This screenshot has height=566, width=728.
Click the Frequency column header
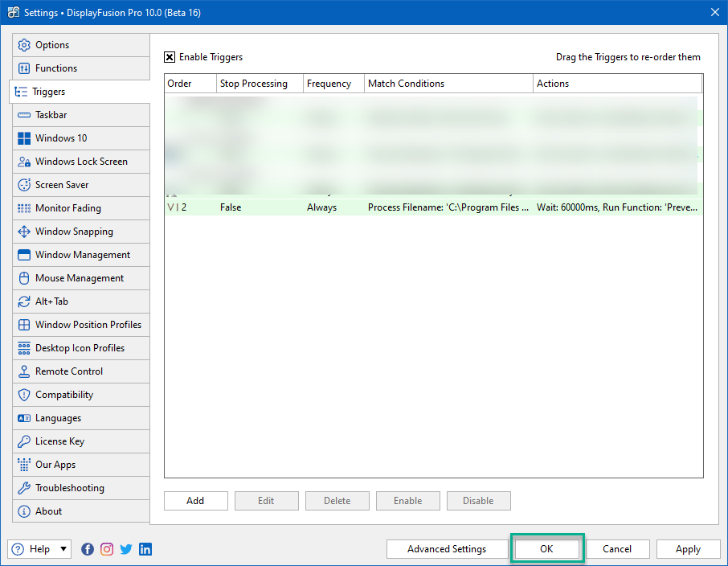click(333, 84)
